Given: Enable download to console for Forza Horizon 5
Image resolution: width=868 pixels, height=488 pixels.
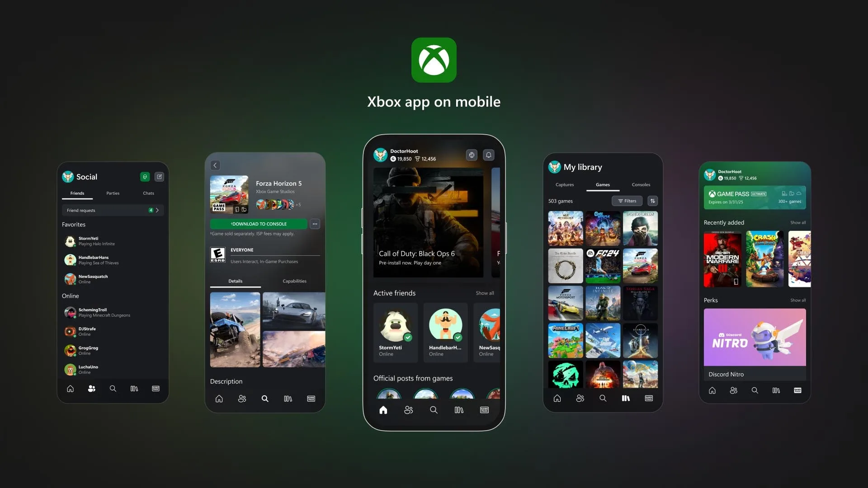Looking at the screenshot, I should 258,224.
